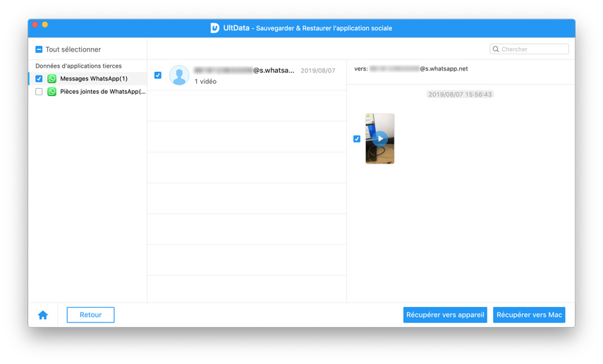
Task: Select Pièces jointes de WhatsApp in sidebar
Action: click(87, 92)
